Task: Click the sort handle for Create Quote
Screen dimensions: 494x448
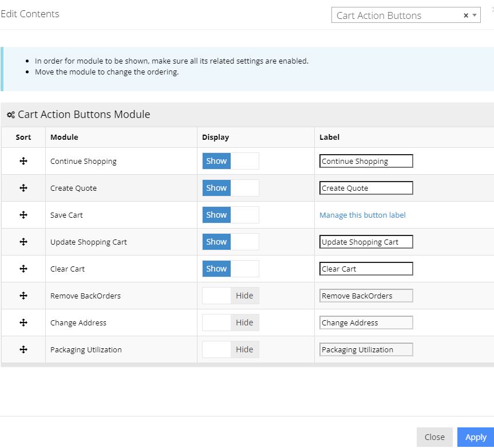Action: click(x=23, y=188)
